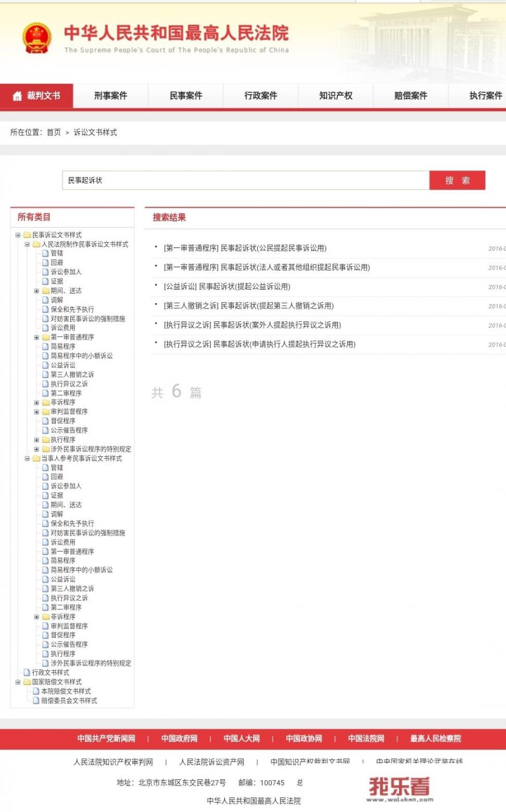Viewport: 506px width, 812px height.
Task: Expand 第一审普通程序 under 人民法院制作 branch
Action: click(x=36, y=338)
